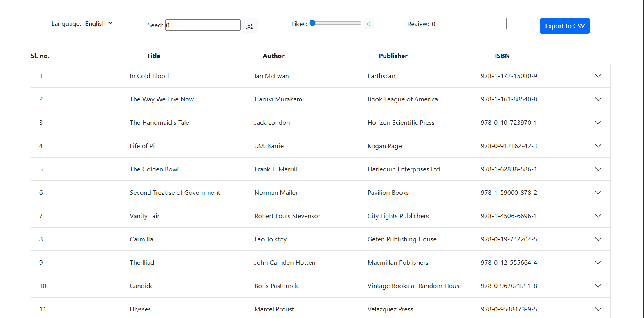The width and height of the screenshot is (644, 318).
Task: Click the Review input field
Action: tap(469, 24)
